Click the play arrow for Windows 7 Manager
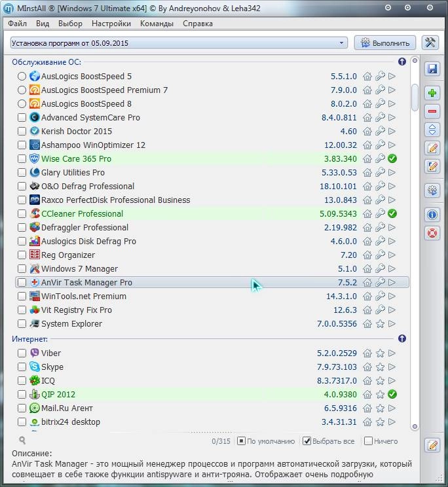The image size is (448, 487). click(x=392, y=268)
